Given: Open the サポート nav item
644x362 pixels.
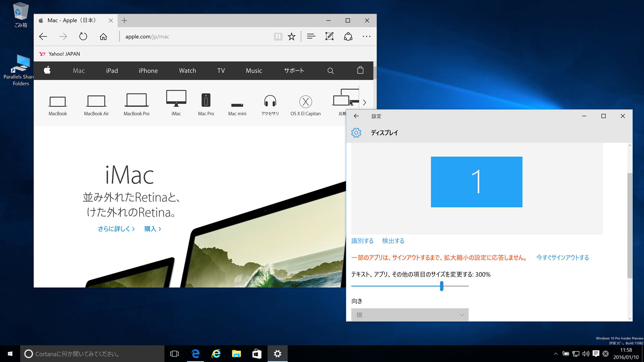Looking at the screenshot, I should pos(294,71).
